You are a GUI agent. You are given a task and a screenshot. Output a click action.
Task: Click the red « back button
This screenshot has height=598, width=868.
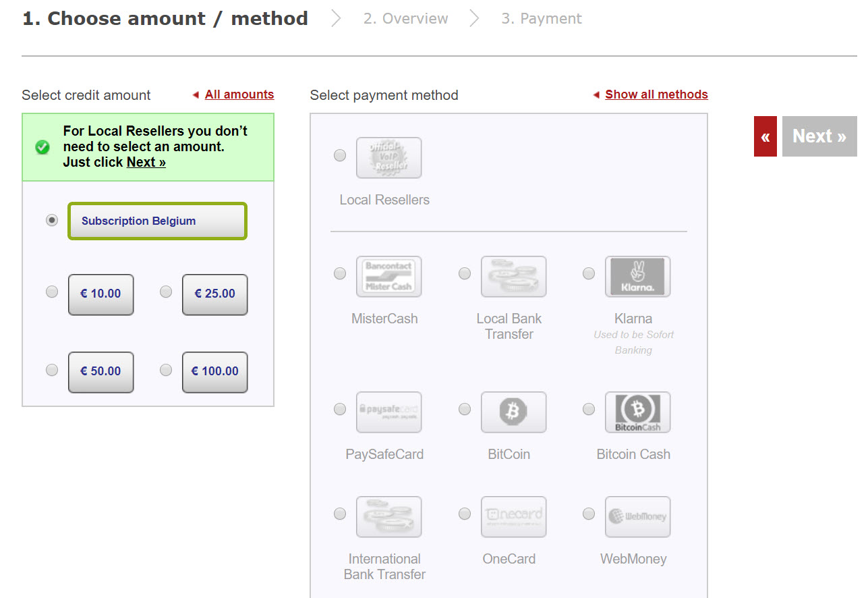click(x=765, y=136)
